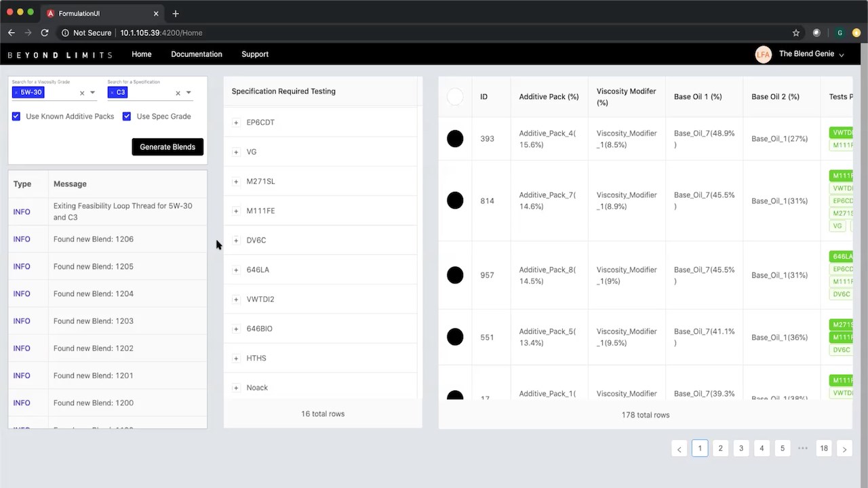
Task: Clear the C3 specification selection
Action: tap(178, 93)
